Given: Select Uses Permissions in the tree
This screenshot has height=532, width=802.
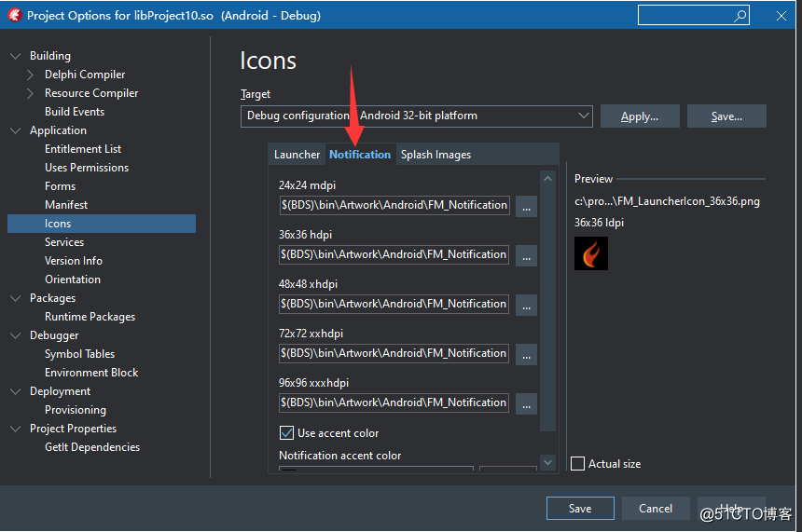Looking at the screenshot, I should tap(87, 168).
